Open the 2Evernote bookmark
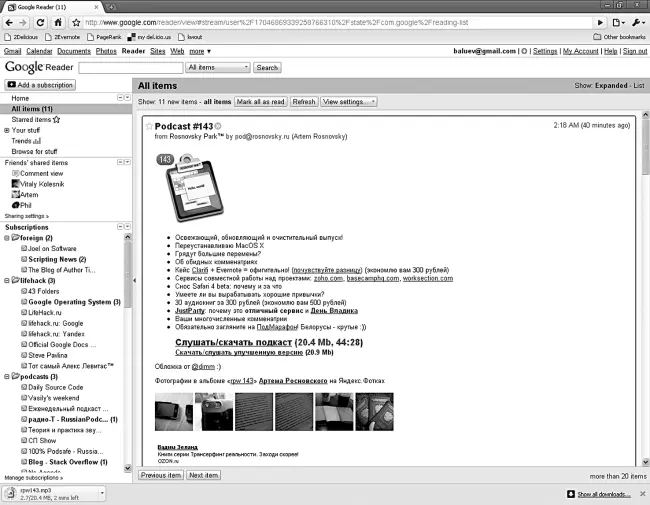The height and width of the screenshot is (505, 650). [63, 37]
